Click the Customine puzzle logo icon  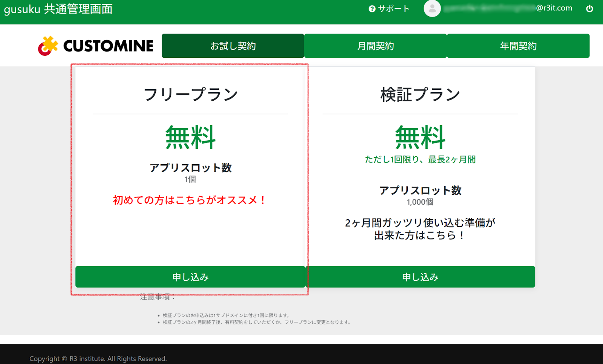[x=48, y=46]
